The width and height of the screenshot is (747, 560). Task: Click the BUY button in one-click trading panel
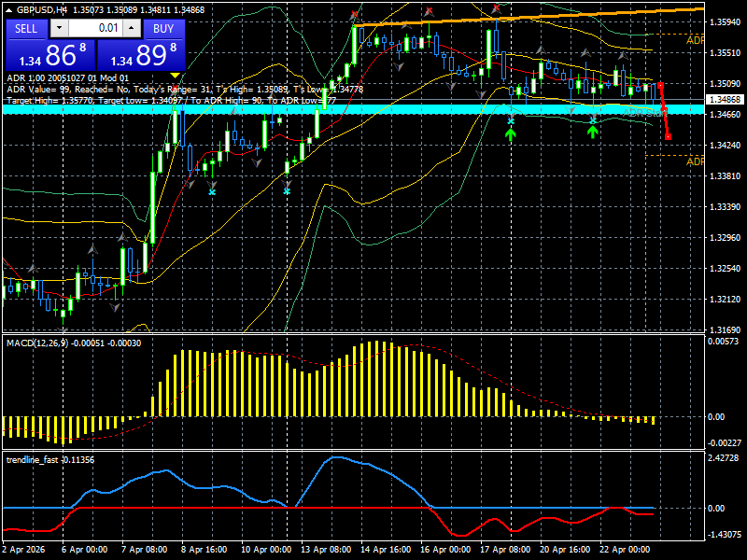(x=162, y=29)
